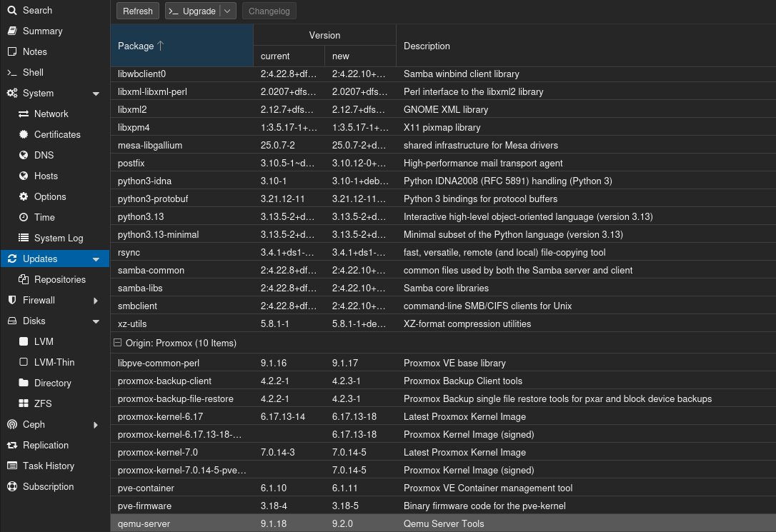Select the pve-firmware package row
The image size is (776, 532).
pyautogui.click(x=443, y=506)
